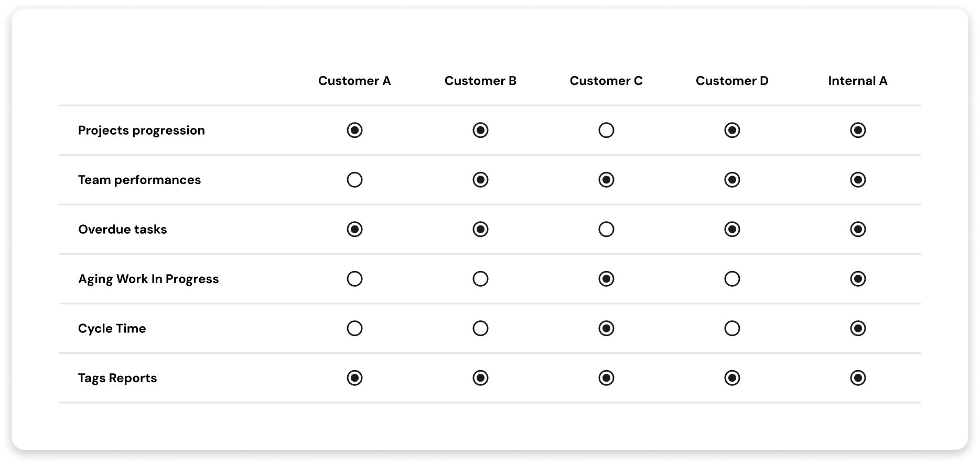Select Tags Reports radio under Internal A

(x=858, y=378)
